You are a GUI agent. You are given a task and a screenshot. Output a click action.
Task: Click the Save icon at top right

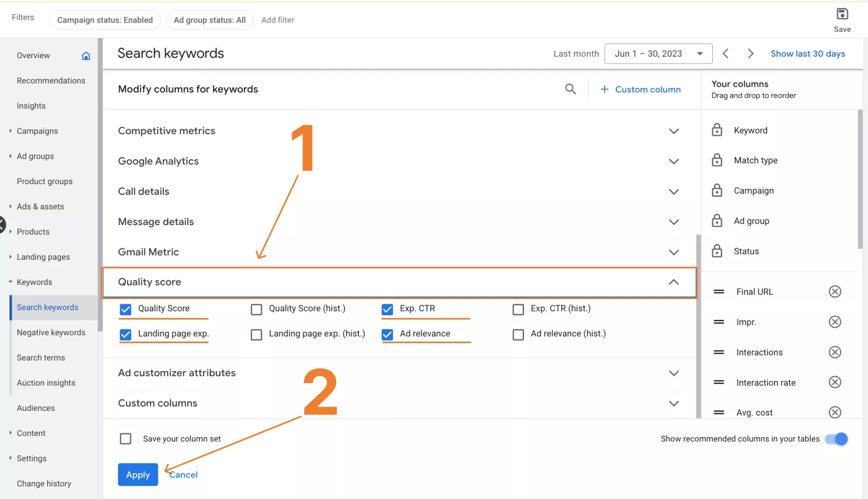(x=842, y=15)
